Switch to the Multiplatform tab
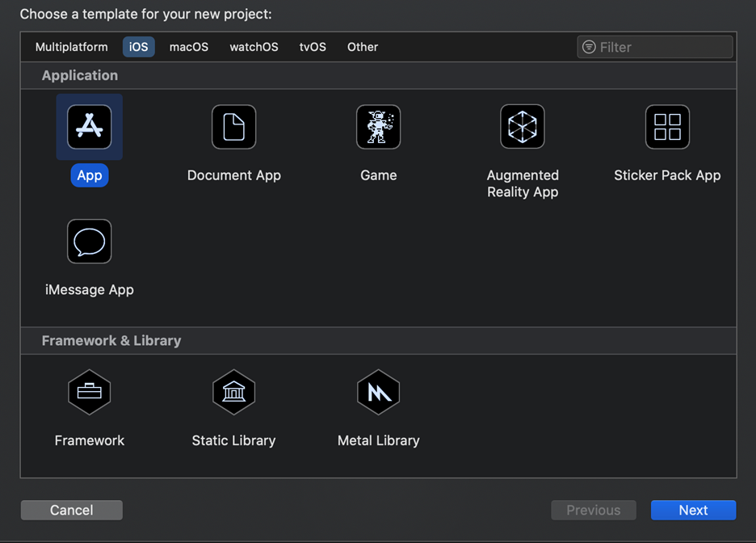 71,47
